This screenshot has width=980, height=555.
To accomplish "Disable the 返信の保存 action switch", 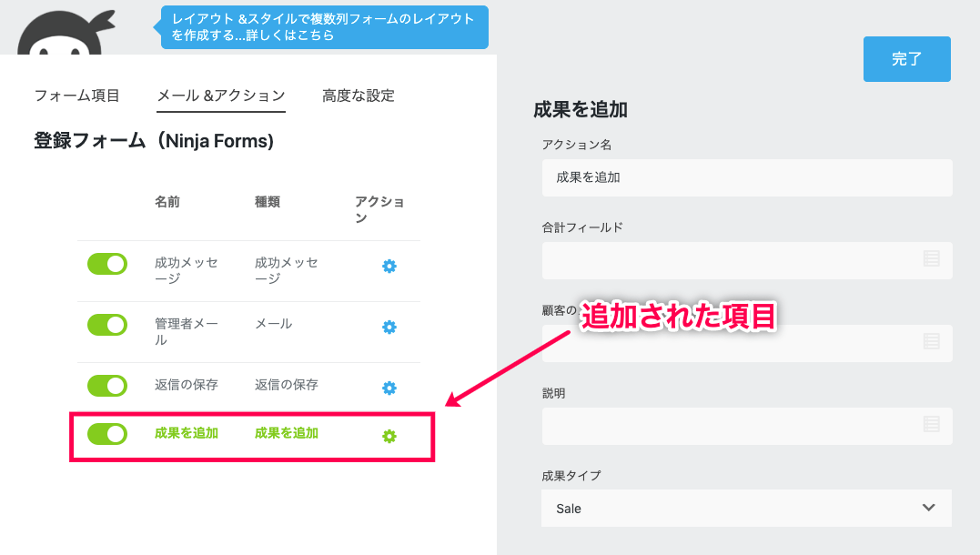I will [106, 386].
